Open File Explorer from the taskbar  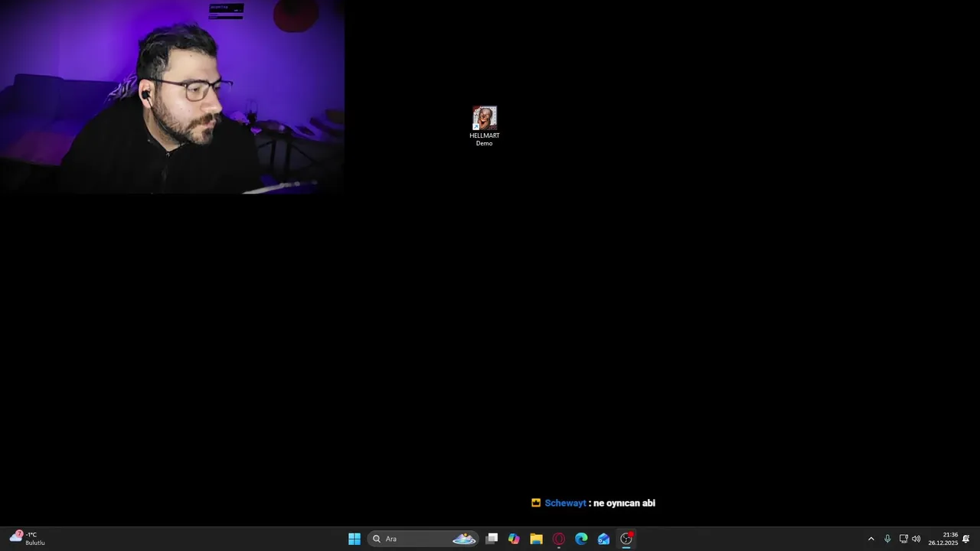(x=536, y=539)
